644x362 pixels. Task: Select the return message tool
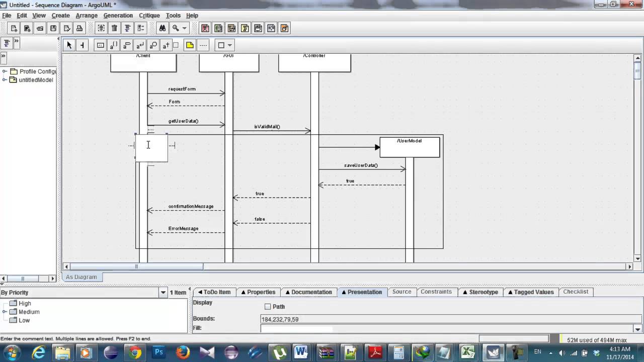(140, 45)
